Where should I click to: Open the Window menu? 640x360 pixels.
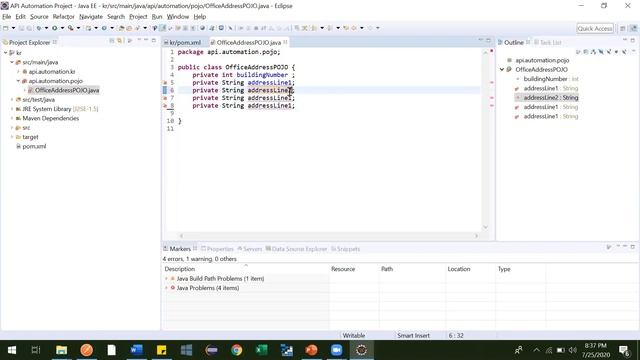point(178,17)
